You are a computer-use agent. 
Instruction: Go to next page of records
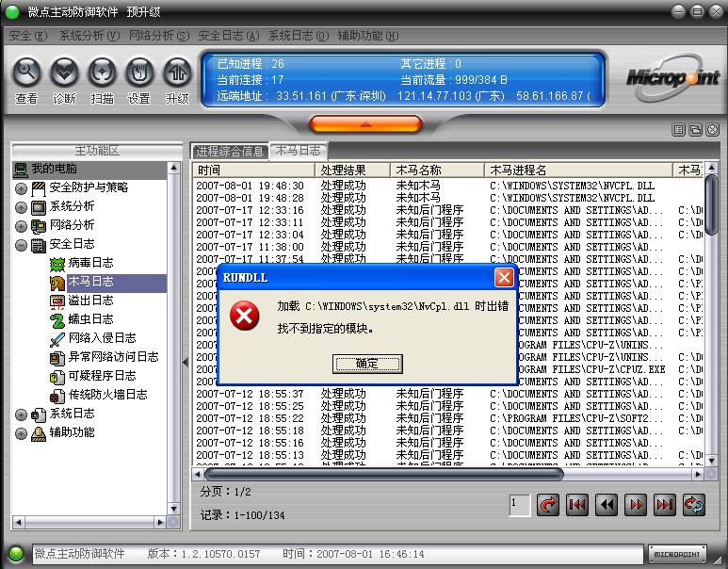click(636, 505)
